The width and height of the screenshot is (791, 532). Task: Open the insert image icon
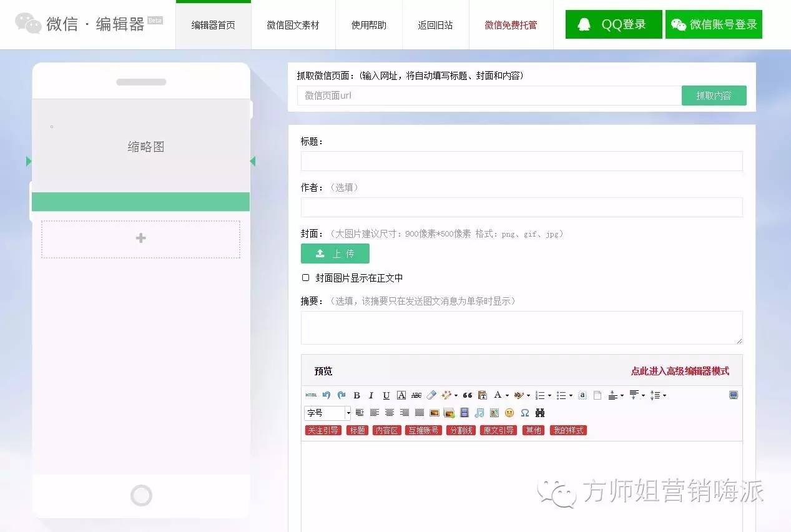(x=434, y=412)
